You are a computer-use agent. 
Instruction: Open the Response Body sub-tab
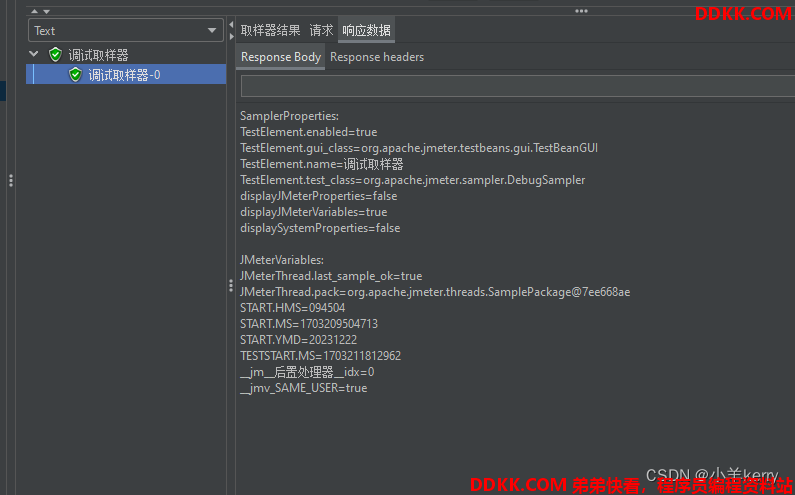pos(281,57)
